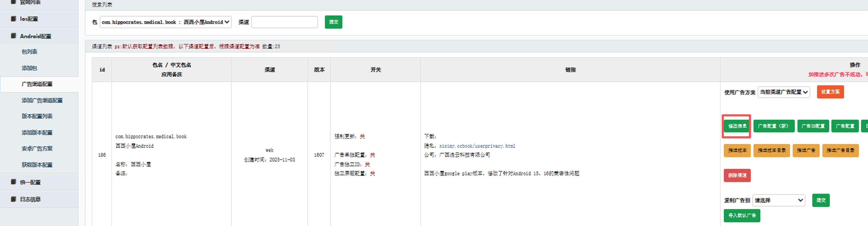Click the icon beside Ios配置 in sidebar
Screen dimensions: 868x226
coord(14,19)
